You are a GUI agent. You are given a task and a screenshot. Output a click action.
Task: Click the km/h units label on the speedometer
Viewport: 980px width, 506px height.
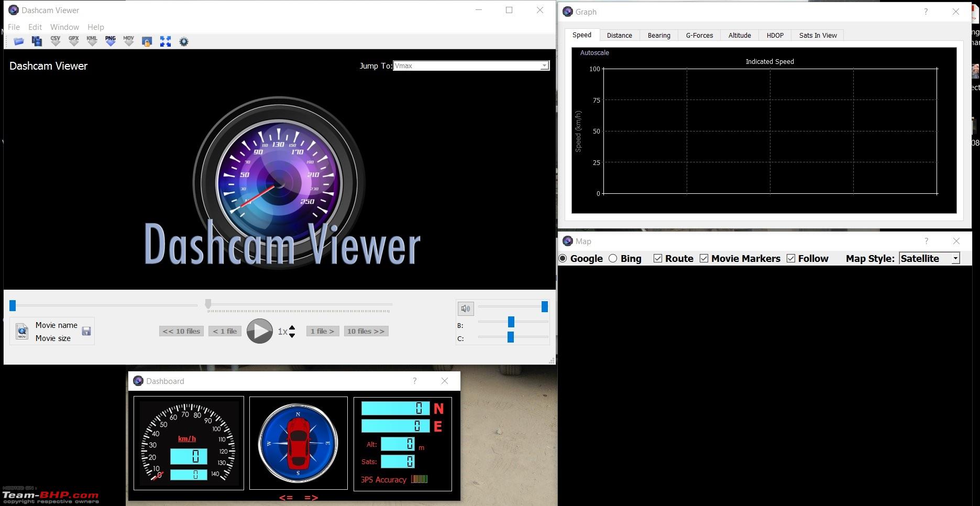(x=187, y=438)
